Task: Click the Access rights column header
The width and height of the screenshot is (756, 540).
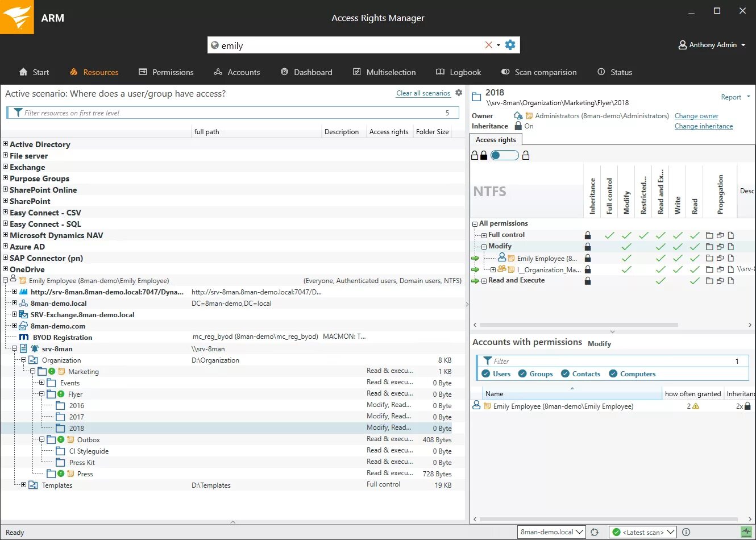Action: pyautogui.click(x=389, y=131)
